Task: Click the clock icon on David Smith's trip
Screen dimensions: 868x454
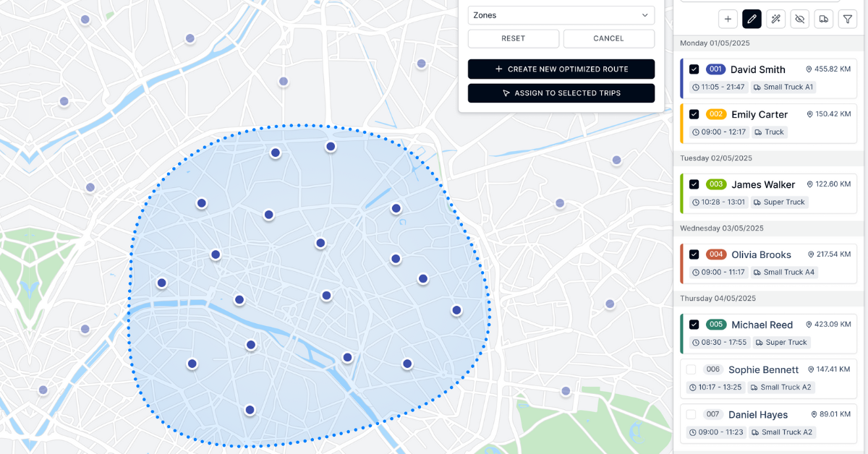Action: [x=694, y=87]
